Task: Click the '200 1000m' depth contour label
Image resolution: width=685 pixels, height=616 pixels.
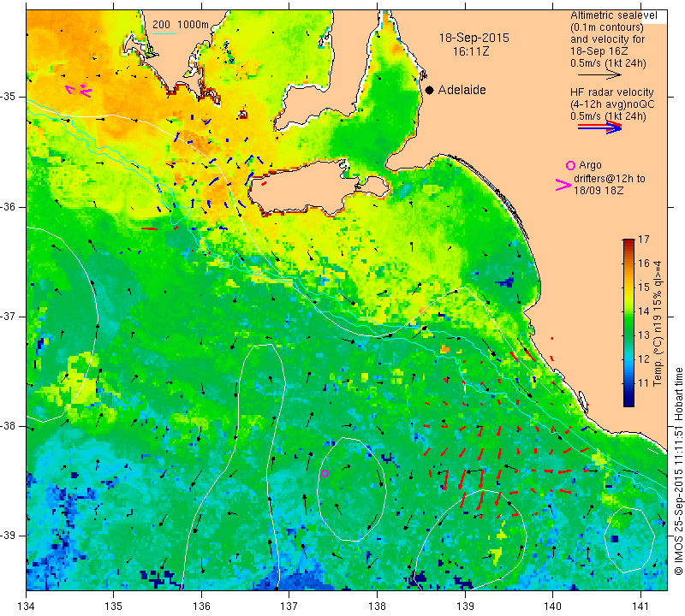Action: click(181, 25)
